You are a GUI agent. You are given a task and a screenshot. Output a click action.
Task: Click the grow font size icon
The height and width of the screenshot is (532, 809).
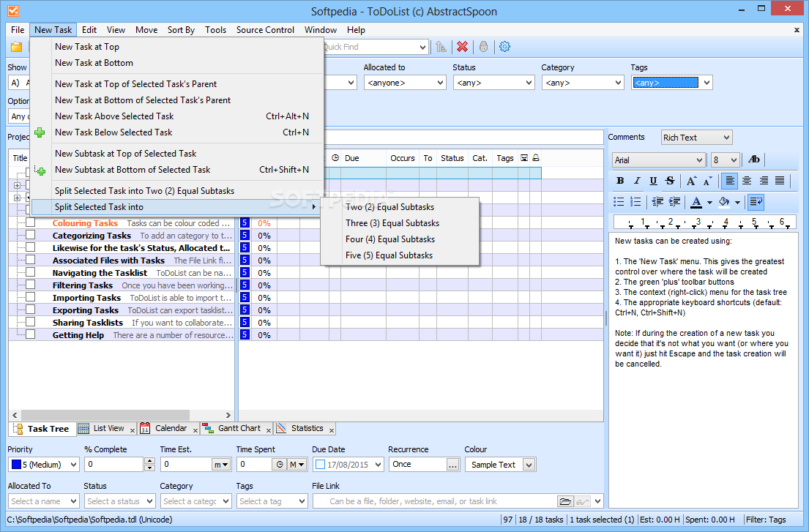[x=691, y=181]
